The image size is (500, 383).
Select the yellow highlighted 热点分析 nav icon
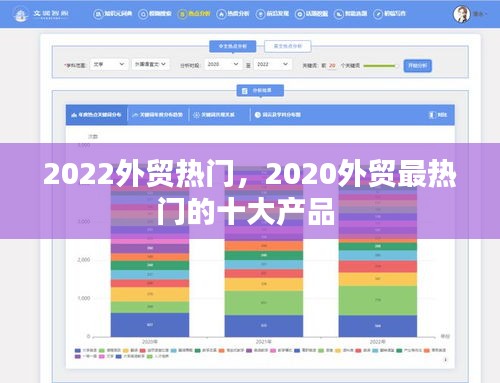[x=183, y=14]
